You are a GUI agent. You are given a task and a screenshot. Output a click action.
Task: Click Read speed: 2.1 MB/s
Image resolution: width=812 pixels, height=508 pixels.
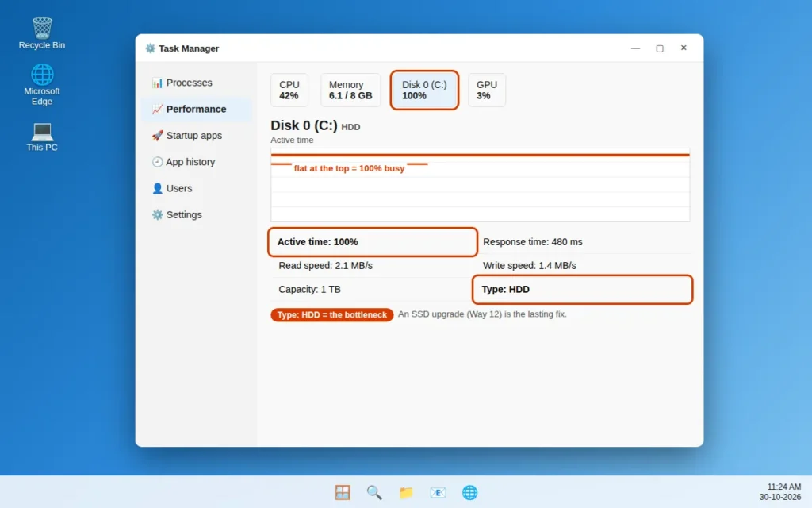(325, 265)
